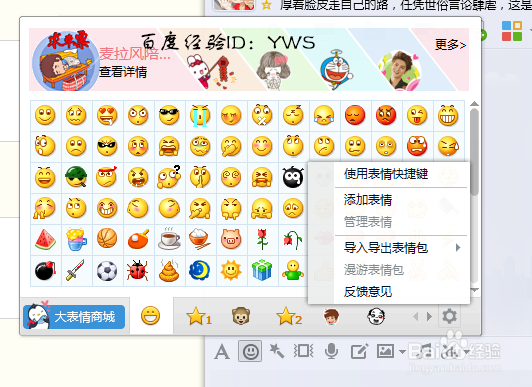This screenshot has height=387, width=532.
Task: Select the crying face emoji with blue tears
Action: click(x=200, y=116)
